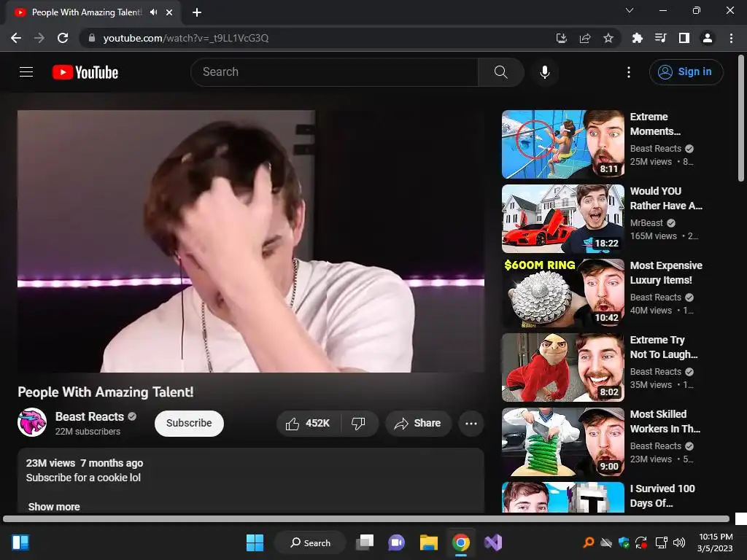Open a new browser tab
The height and width of the screenshot is (560, 747).
[197, 12]
